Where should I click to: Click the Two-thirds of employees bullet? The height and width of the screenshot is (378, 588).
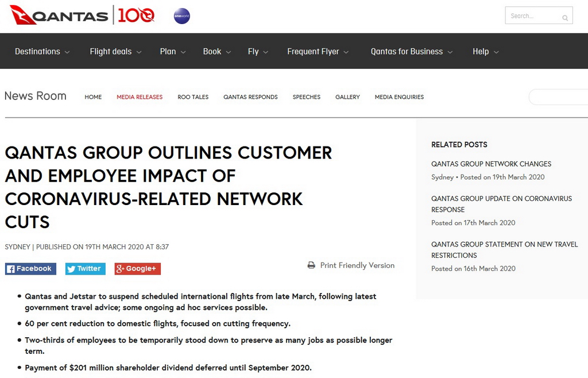[x=208, y=345]
